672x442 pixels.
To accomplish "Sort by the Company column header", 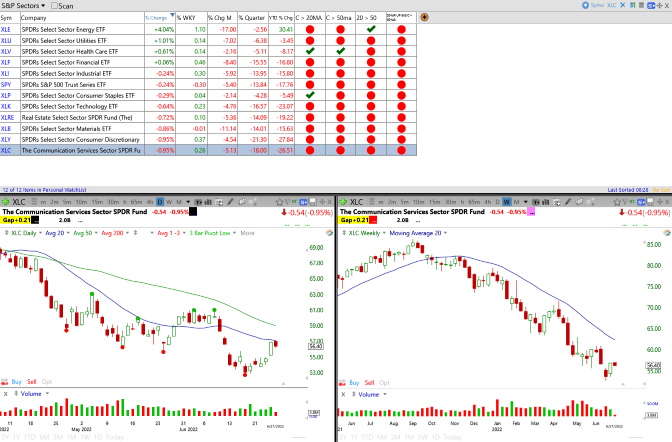I will tap(82, 18).
